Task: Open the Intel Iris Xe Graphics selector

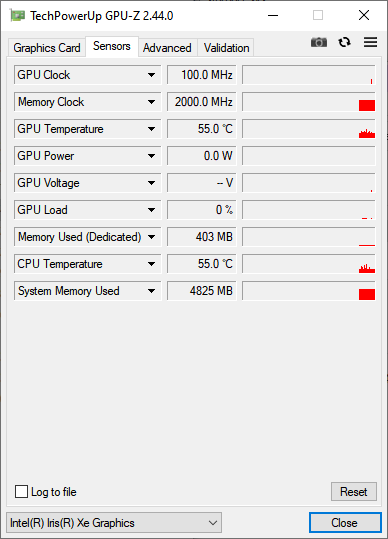Action: [x=114, y=523]
